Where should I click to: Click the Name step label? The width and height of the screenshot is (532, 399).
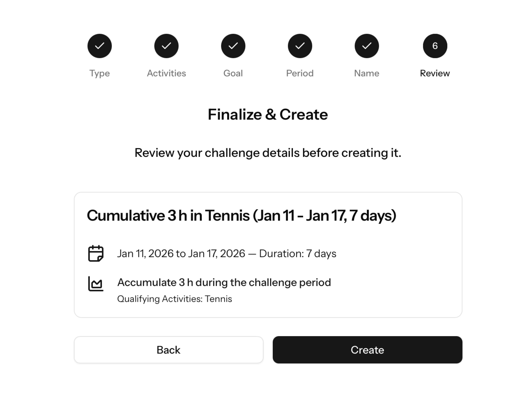(x=367, y=73)
